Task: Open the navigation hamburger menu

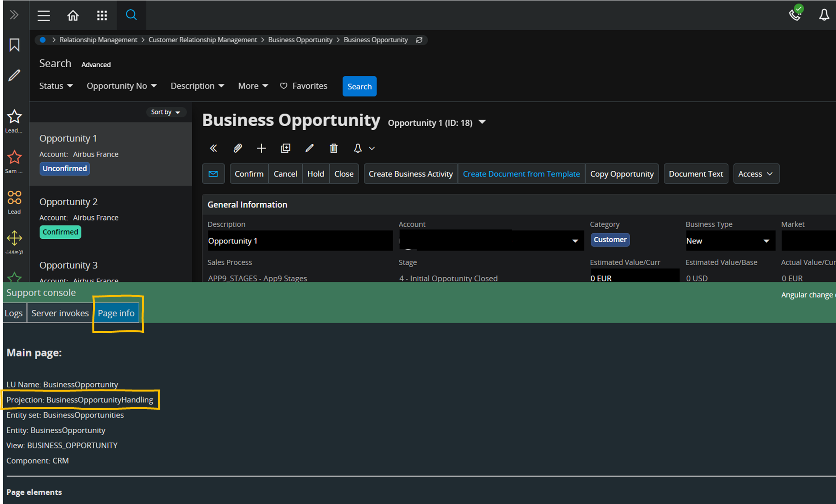Action: click(43, 16)
